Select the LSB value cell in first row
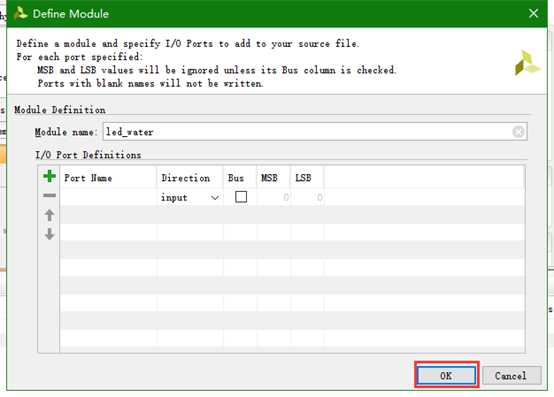The image size is (554, 397). [x=307, y=197]
